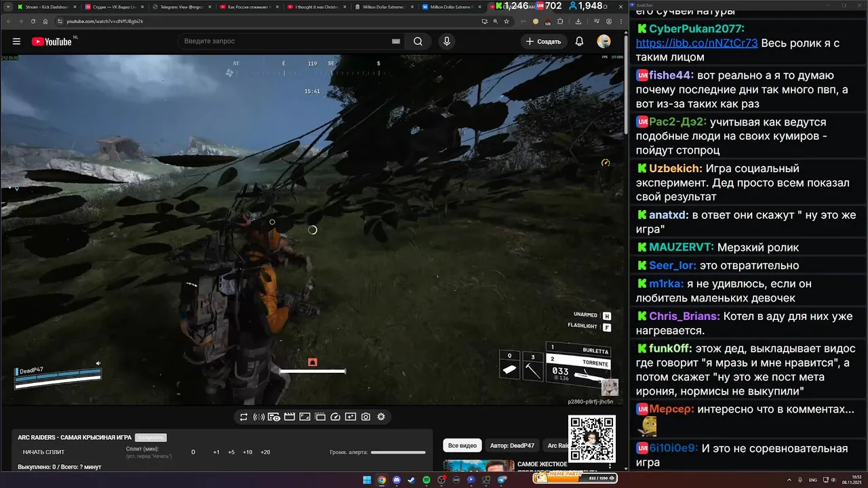Viewport: 868px width, 488px height.
Task: Open the YouTube account avatar menu
Action: coord(604,41)
